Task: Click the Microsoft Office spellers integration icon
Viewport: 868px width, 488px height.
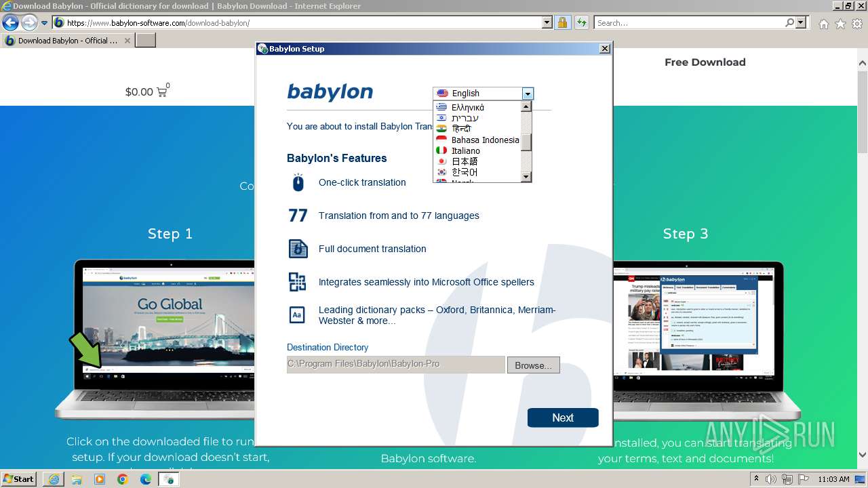Action: 298,282
